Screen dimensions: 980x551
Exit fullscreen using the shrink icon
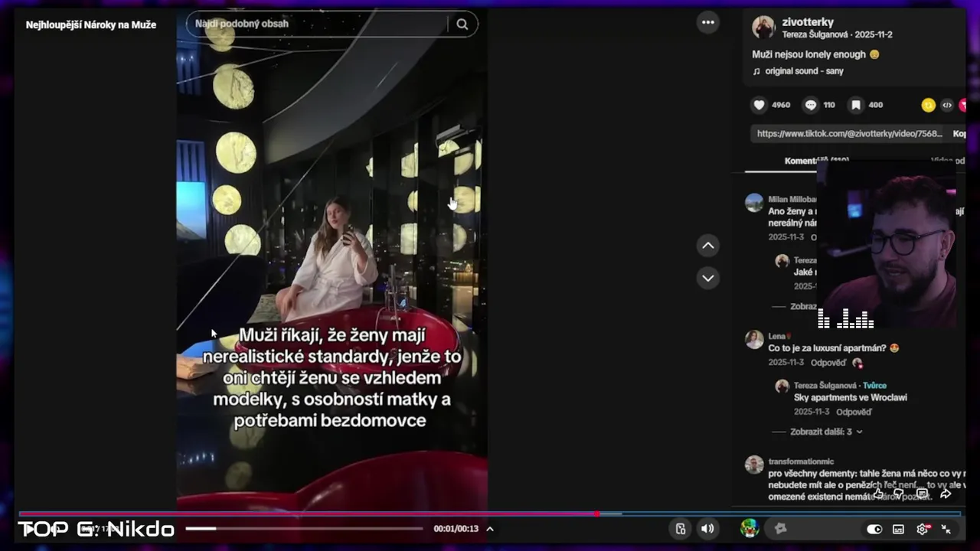[x=946, y=529]
